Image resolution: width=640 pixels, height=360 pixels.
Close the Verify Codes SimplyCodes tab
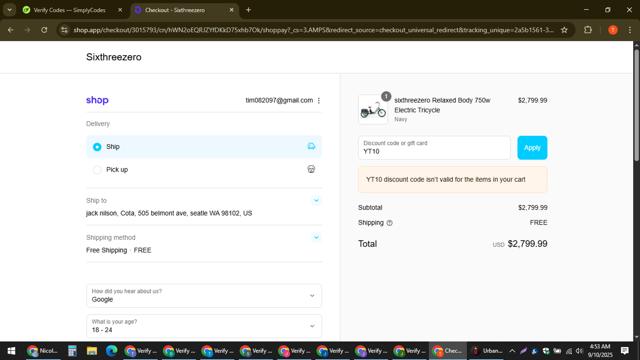click(120, 10)
